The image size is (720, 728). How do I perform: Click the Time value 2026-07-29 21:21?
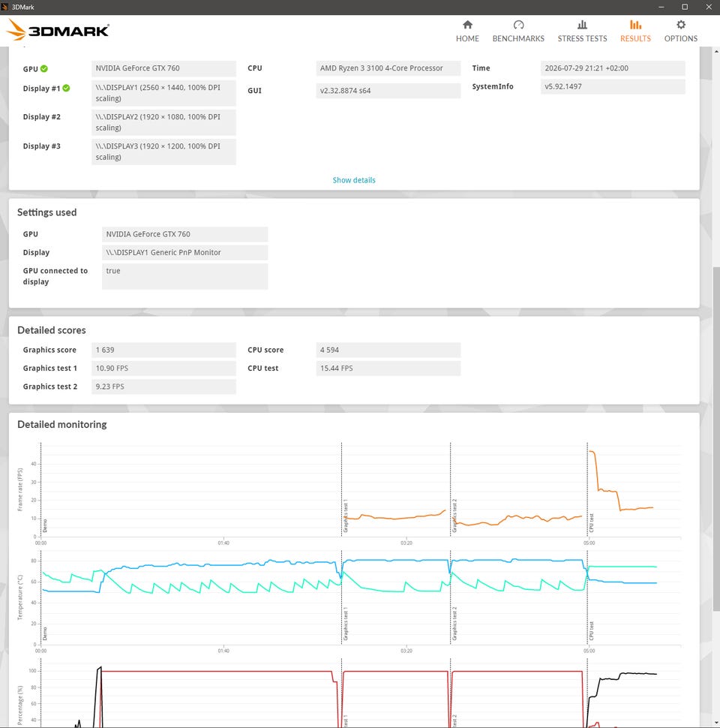[613, 68]
